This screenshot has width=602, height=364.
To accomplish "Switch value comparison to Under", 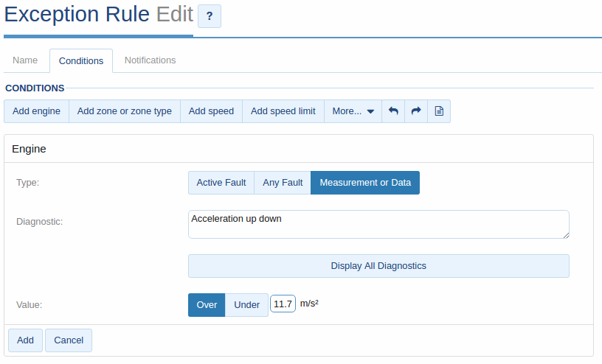I will (x=246, y=305).
